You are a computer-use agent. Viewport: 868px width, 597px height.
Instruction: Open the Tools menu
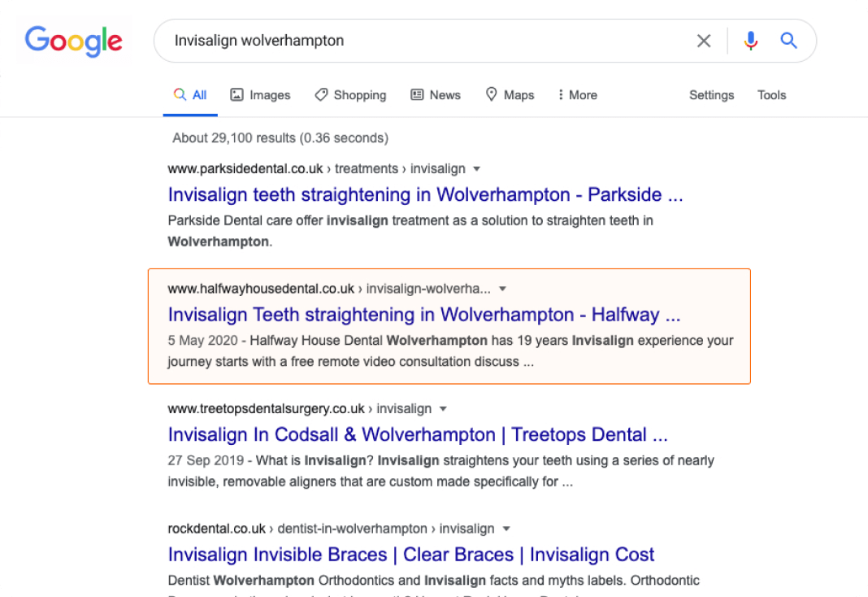coord(770,95)
